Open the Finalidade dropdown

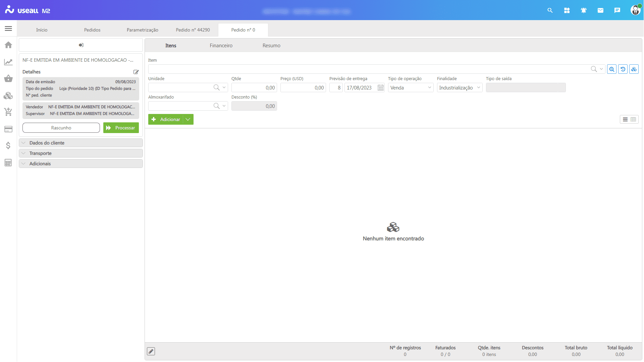459,87
